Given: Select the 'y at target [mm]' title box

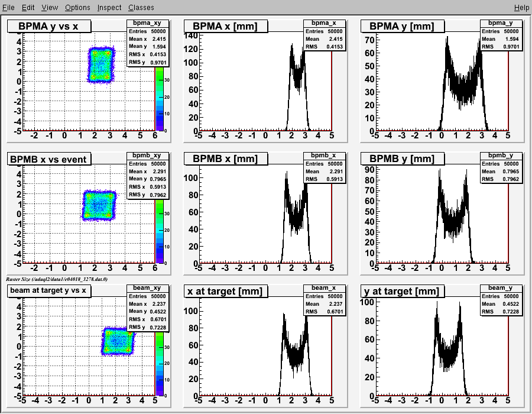Looking at the screenshot, I should [403, 291].
